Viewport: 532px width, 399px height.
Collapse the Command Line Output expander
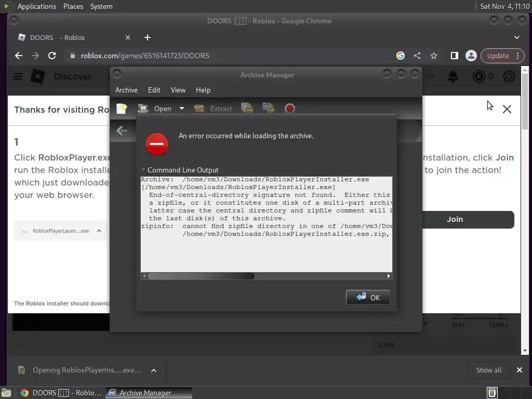pos(180,170)
